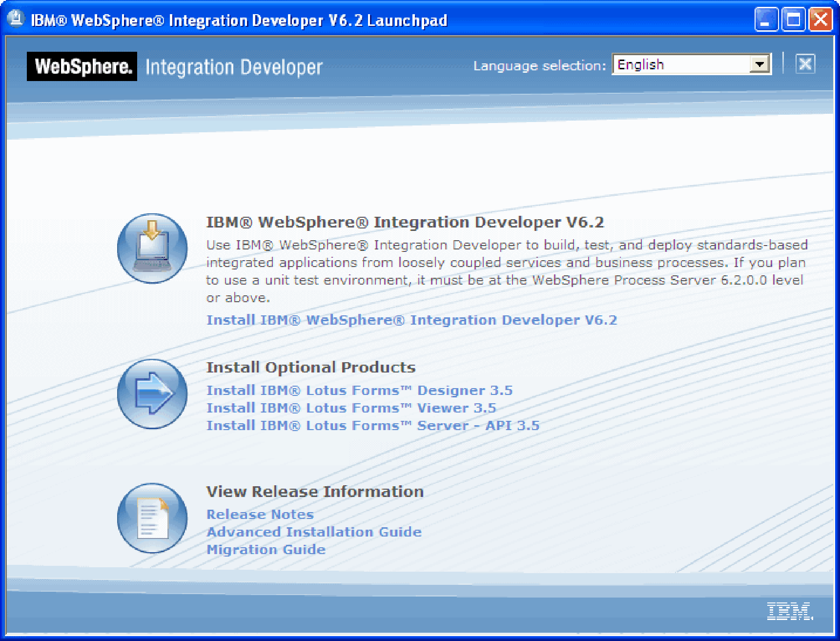Open the Advanced Installation Guide link
The image size is (840, 641).
pos(314,532)
